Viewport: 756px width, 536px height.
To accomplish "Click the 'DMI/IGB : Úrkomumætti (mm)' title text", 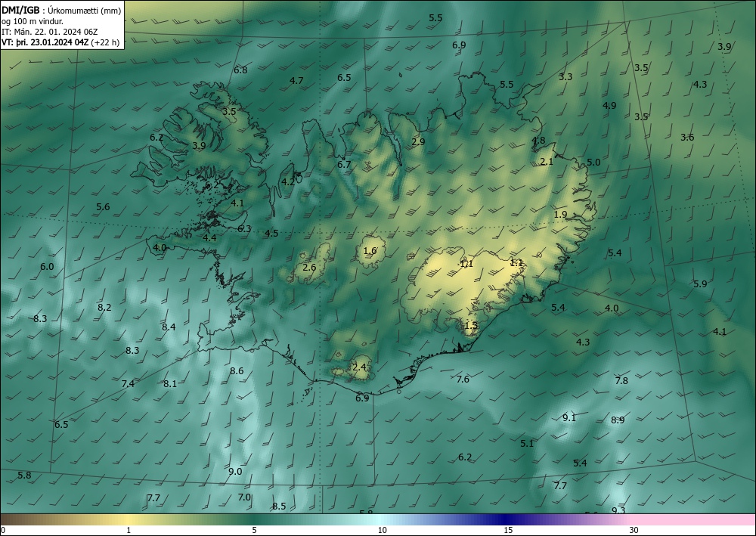I will pyautogui.click(x=61, y=10).
